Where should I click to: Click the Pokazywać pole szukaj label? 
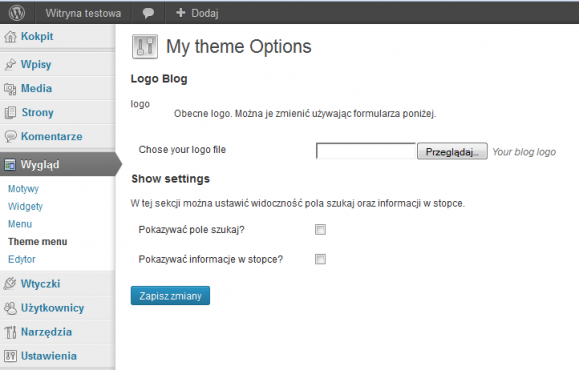pos(191,230)
